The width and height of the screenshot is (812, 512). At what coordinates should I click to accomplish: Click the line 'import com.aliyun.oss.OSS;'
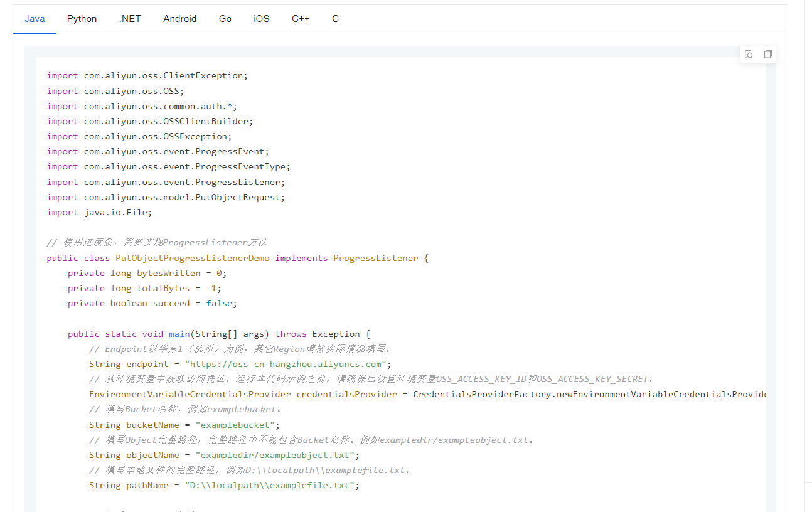(115, 91)
